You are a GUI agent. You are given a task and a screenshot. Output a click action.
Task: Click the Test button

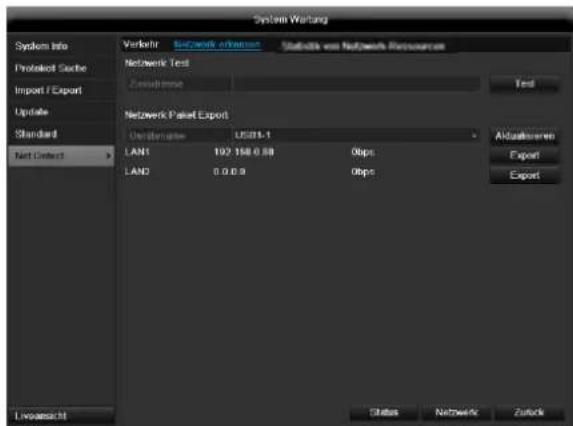pyautogui.click(x=524, y=84)
